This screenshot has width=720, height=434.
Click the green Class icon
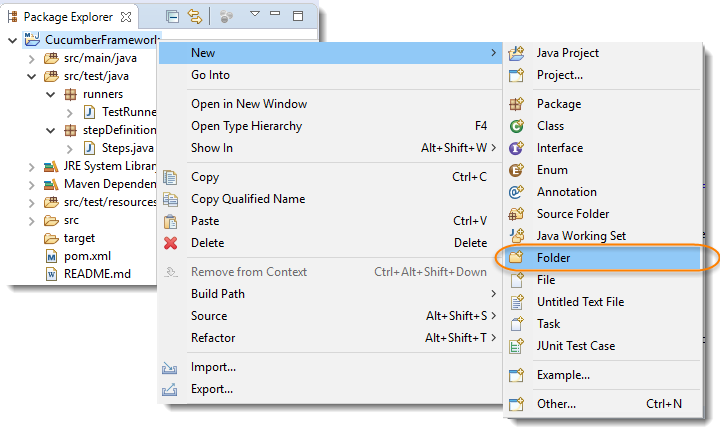click(517, 126)
